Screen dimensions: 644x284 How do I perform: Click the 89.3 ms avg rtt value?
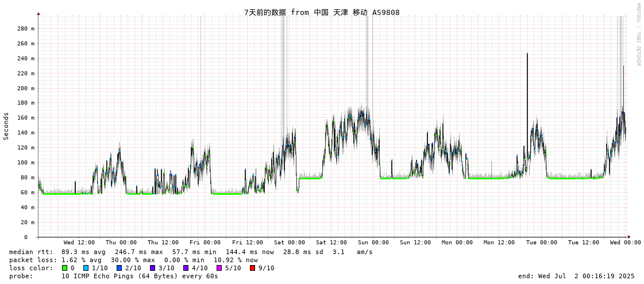[x=83, y=252]
